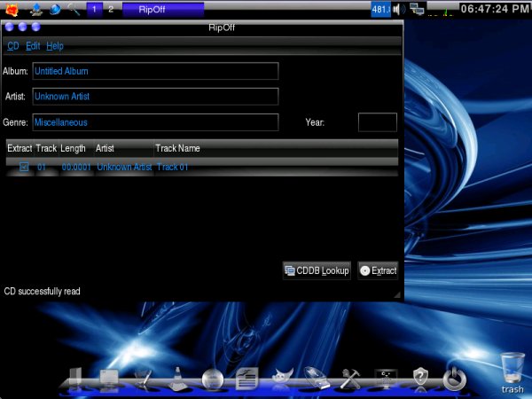Click the shield help icon in the dock

pos(421,379)
